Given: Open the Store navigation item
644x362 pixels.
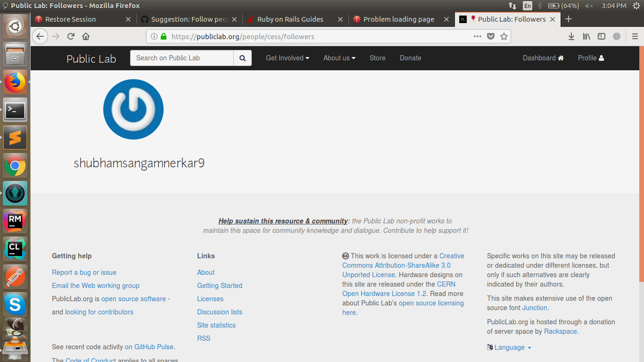Looking at the screenshot, I should pos(378,58).
